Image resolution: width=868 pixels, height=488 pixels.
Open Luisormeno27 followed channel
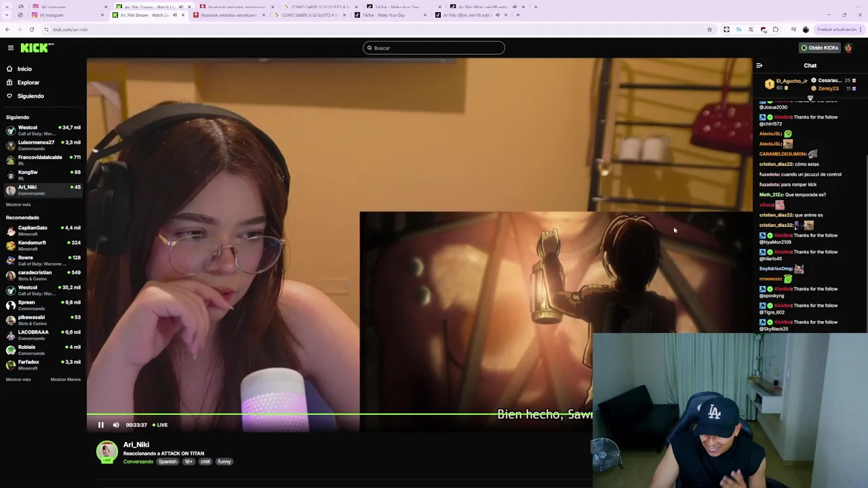click(x=43, y=145)
